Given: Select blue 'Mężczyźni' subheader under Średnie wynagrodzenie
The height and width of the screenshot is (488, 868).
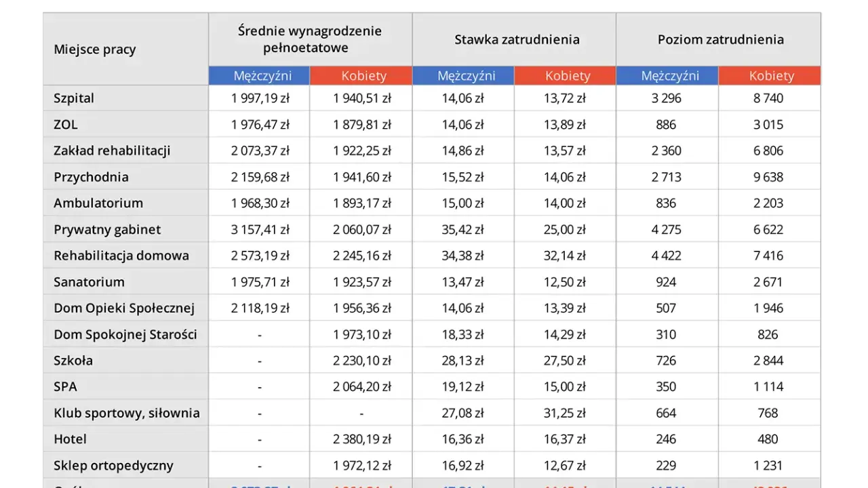Looking at the screenshot, I should [259, 76].
